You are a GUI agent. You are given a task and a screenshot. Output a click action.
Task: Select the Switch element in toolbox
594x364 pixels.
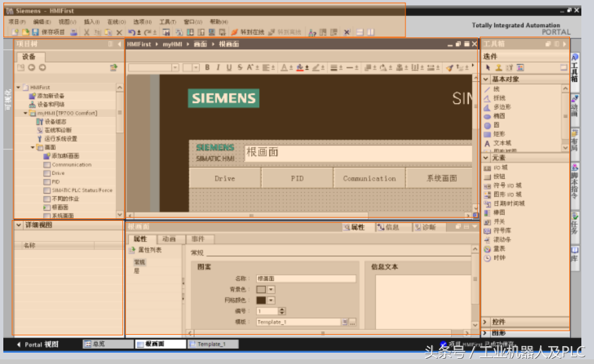[498, 222]
